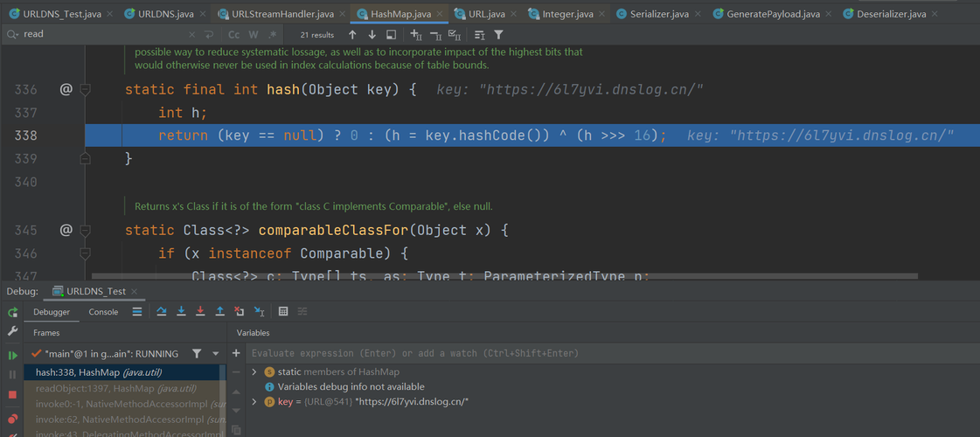
Task: Pause the running program
Action: tap(12, 374)
